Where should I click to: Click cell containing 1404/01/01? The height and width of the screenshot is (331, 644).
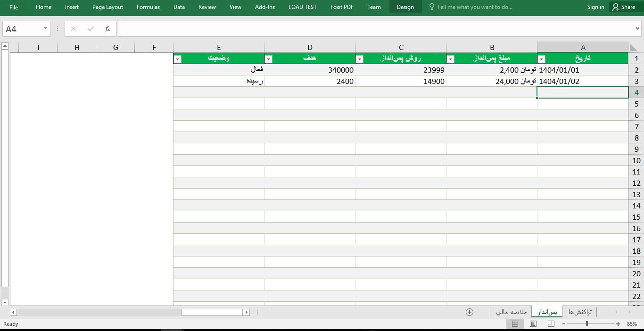583,70
